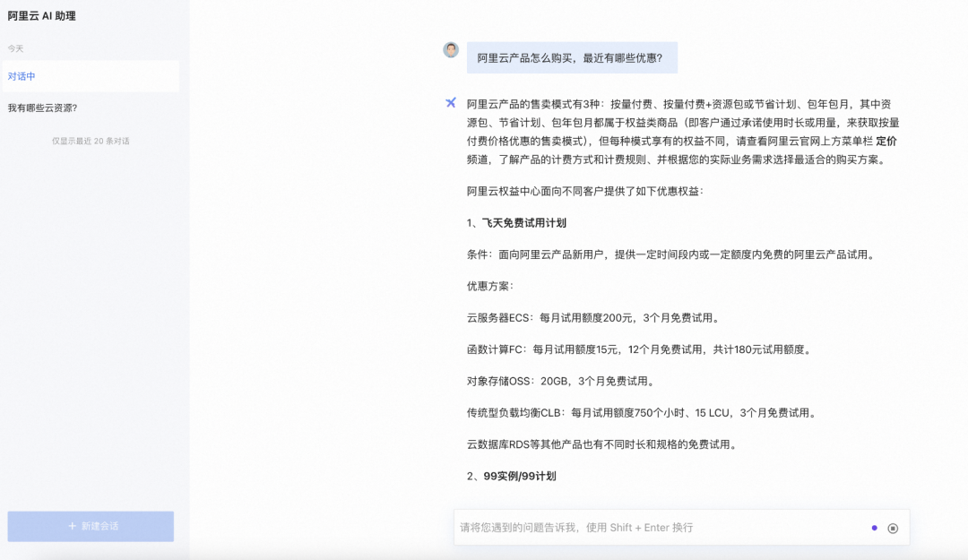Click inside the message input field
Screen dimensions: 968x560
(x=627, y=528)
